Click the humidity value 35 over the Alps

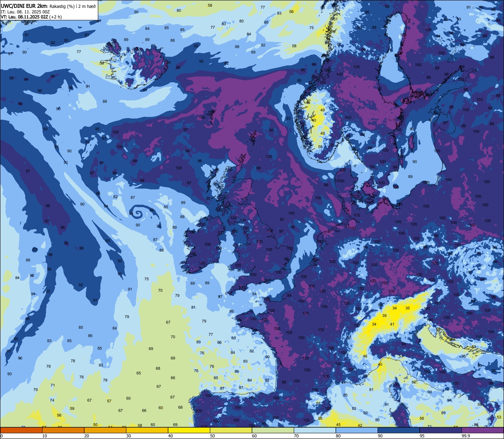point(408,308)
